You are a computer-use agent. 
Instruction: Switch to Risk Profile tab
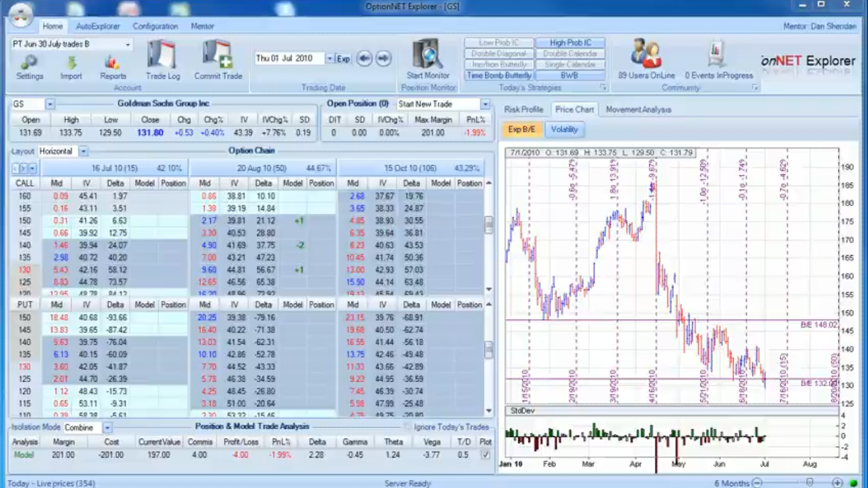point(523,109)
